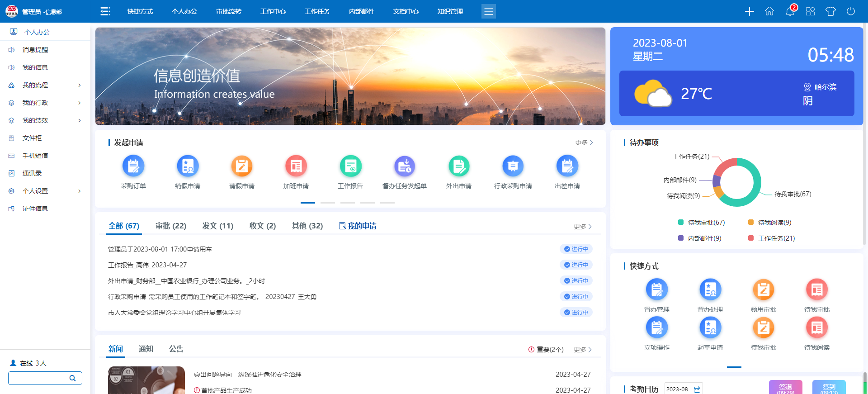The height and width of the screenshot is (394, 868).
Task: Launch the 加班申请 overtime icon
Action: (x=296, y=166)
